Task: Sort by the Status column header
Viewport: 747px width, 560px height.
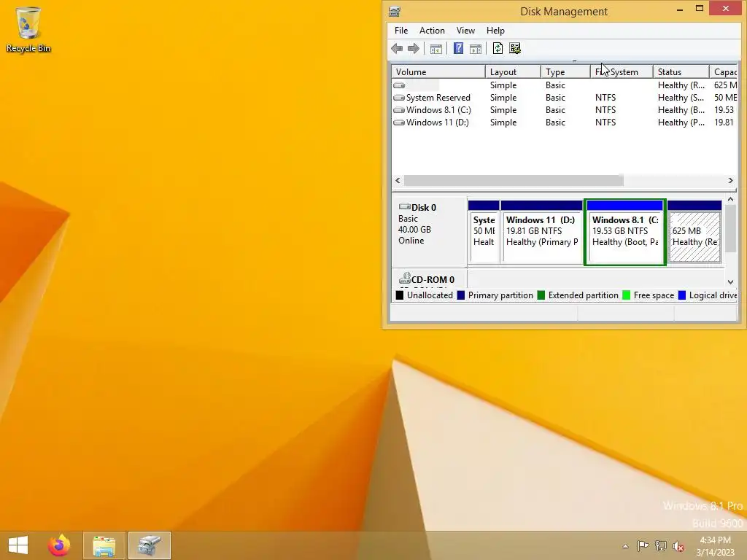Action: pyautogui.click(x=681, y=72)
